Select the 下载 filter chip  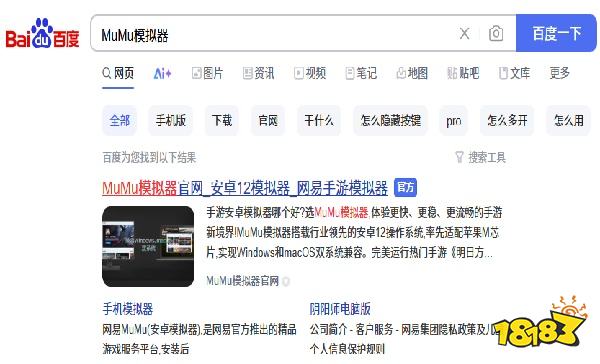point(222,121)
